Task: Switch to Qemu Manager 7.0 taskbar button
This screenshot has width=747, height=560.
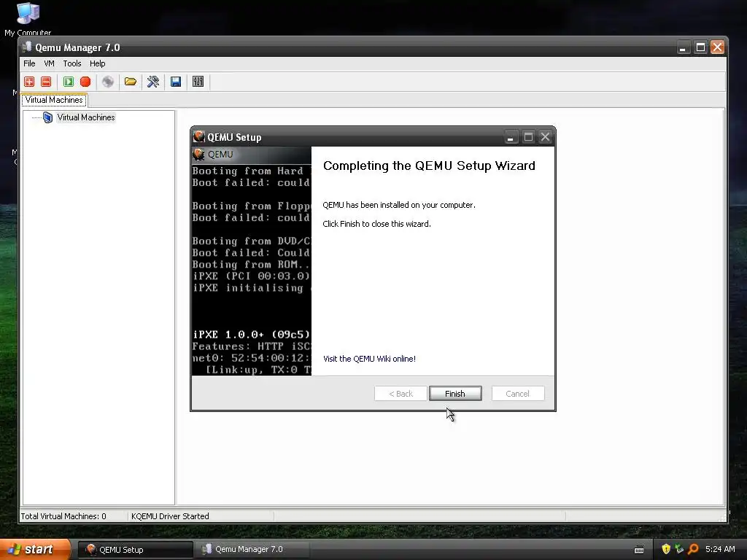Action: point(252,550)
